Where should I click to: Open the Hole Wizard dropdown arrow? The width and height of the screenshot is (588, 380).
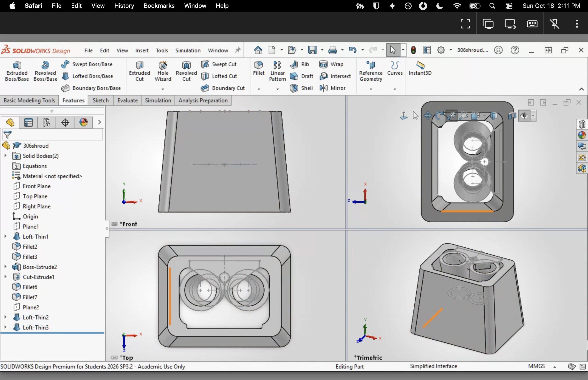point(163,89)
